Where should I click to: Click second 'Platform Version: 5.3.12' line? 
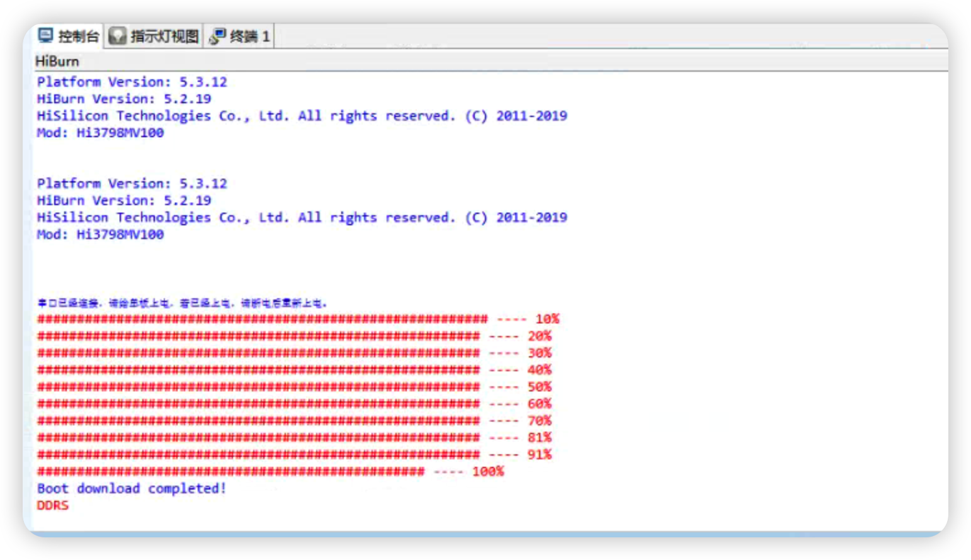tap(132, 183)
